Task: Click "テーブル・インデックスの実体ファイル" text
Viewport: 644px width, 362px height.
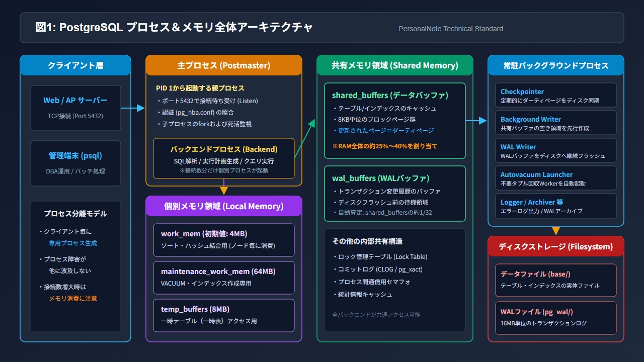Action: 550,286
